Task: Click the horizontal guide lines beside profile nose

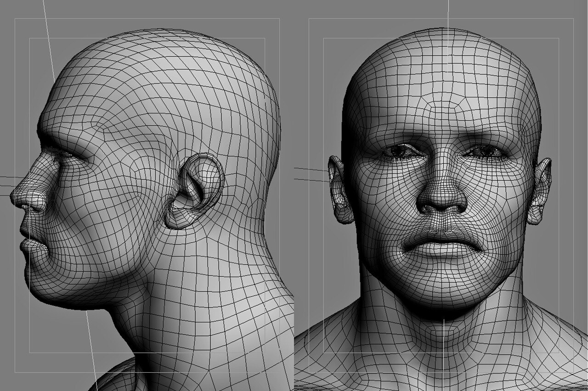Action: click(x=11, y=186)
